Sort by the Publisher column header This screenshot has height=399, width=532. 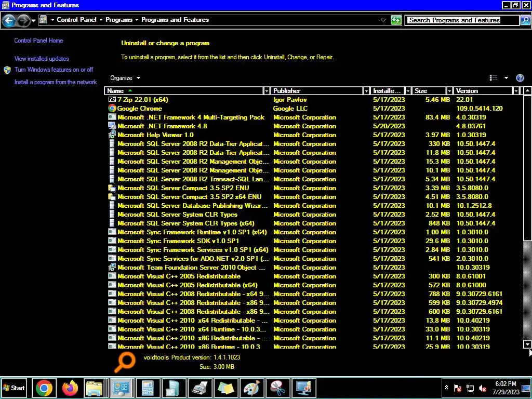point(317,91)
